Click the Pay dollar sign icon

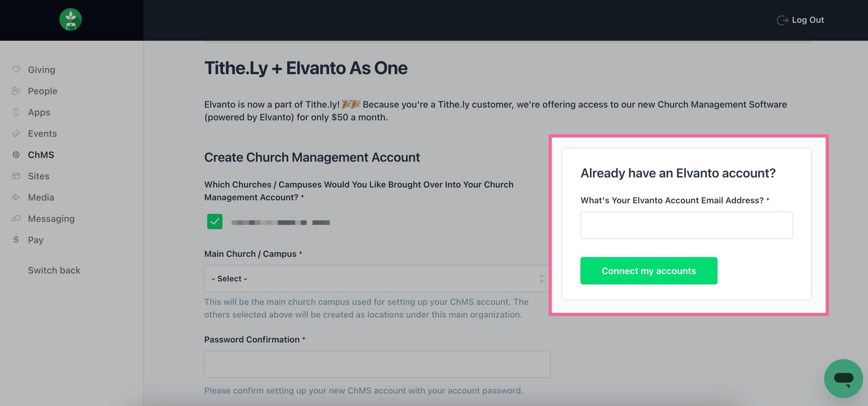[x=16, y=239]
